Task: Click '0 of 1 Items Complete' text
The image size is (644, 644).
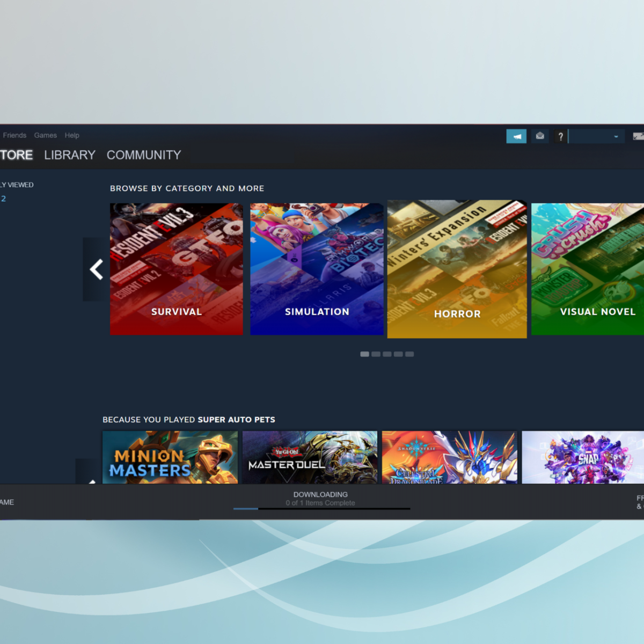Action: (320, 503)
